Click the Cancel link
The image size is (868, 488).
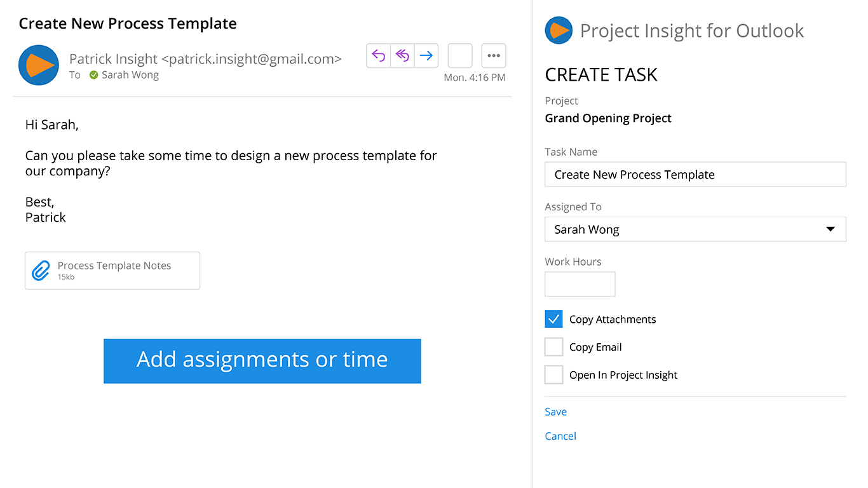[x=560, y=436]
